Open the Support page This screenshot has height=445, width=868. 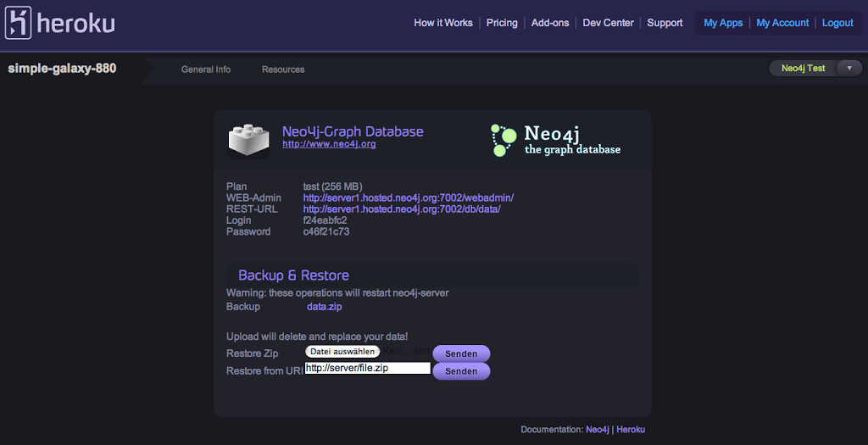coord(665,23)
